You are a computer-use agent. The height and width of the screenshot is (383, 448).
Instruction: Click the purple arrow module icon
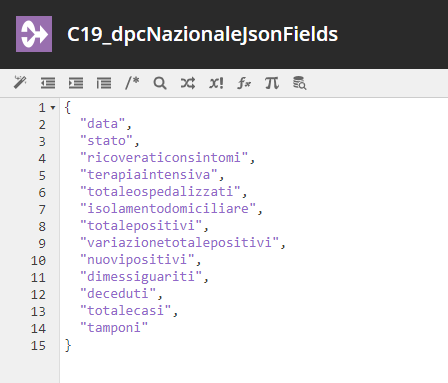34,34
